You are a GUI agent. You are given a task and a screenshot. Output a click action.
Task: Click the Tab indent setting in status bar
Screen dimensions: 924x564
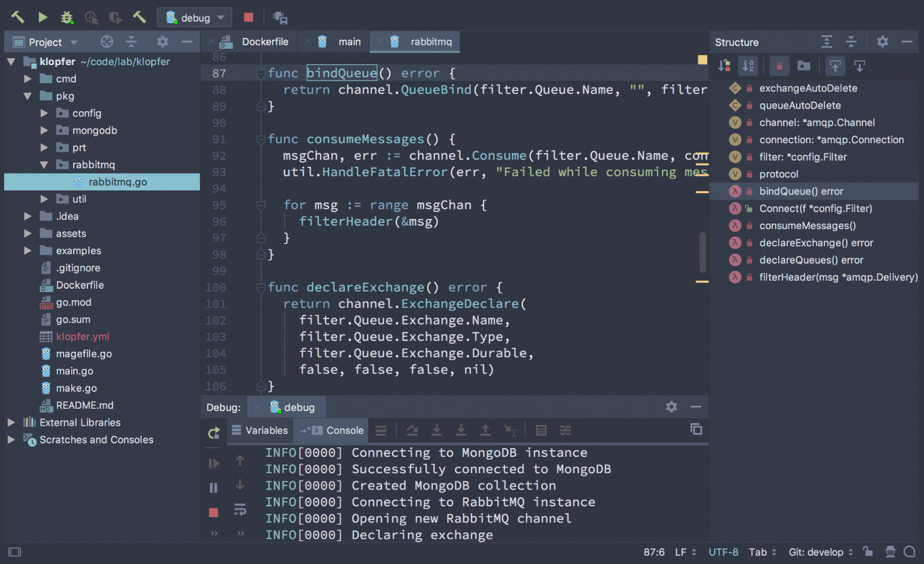pyautogui.click(x=762, y=552)
